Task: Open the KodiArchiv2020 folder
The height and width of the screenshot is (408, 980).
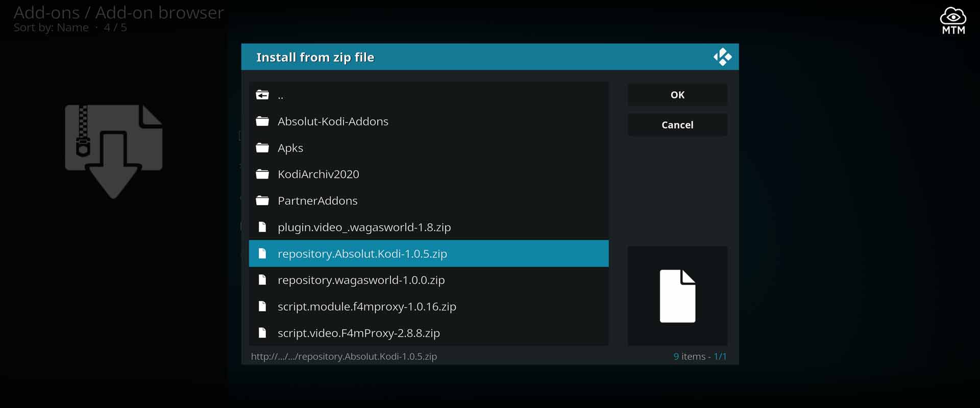Action: [x=429, y=174]
